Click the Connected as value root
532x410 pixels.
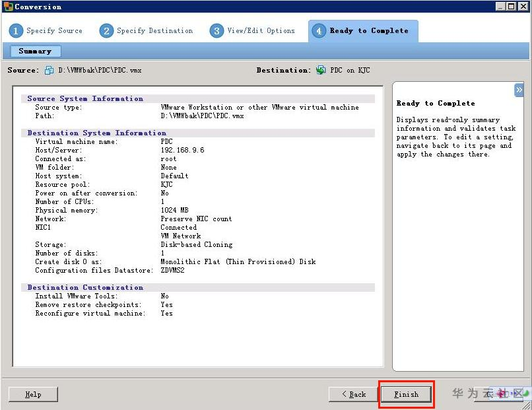168,159
